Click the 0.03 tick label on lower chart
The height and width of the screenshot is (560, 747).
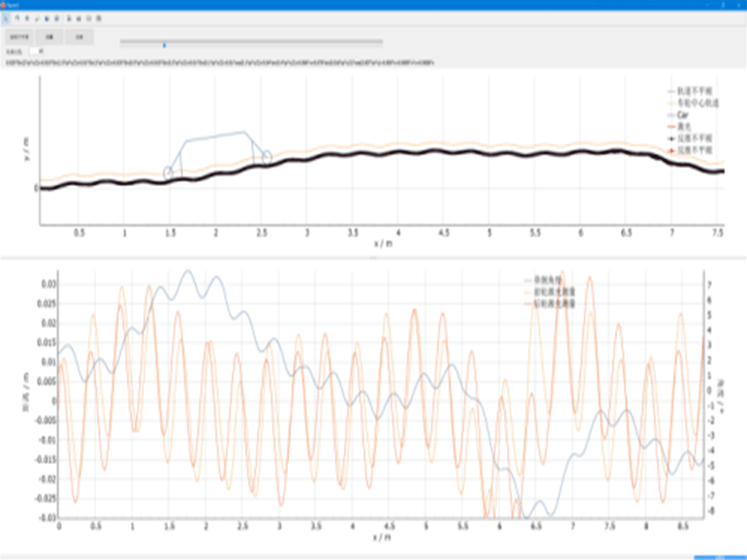[x=49, y=284]
